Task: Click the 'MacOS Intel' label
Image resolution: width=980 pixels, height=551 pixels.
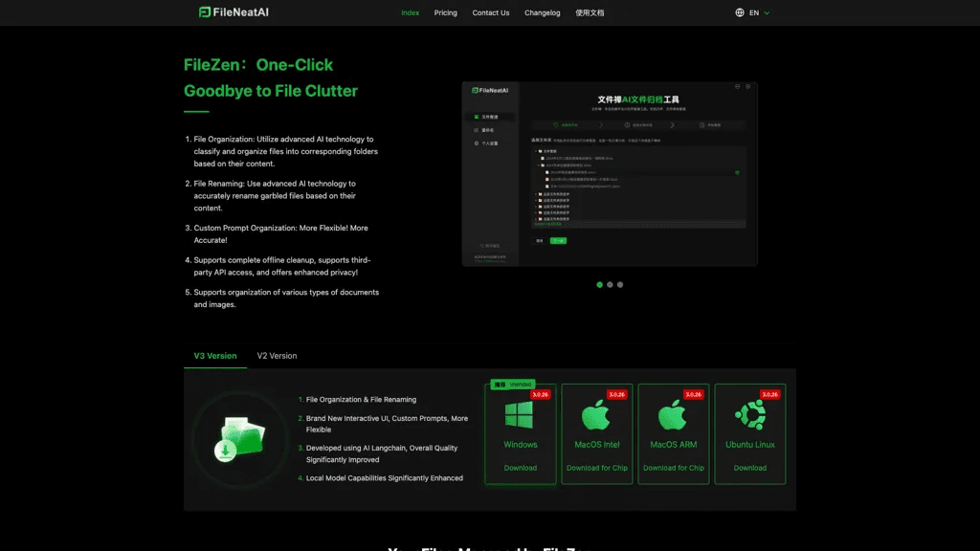Action: coord(597,445)
